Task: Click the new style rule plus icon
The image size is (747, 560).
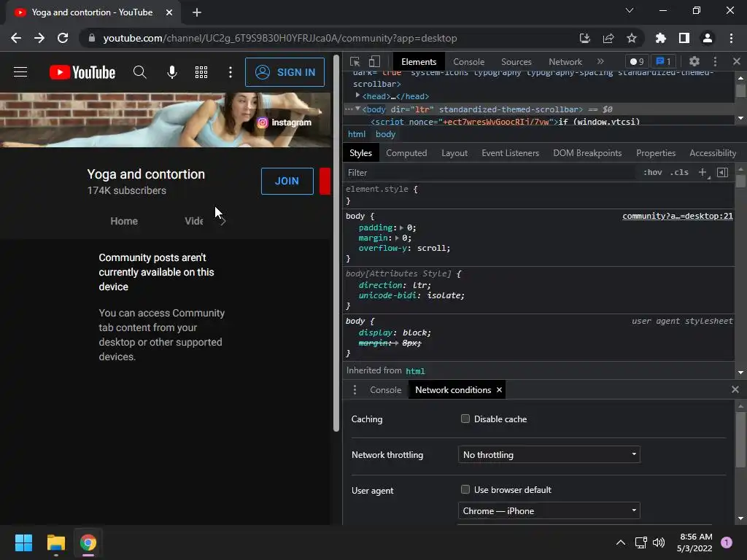Action: tap(703, 172)
